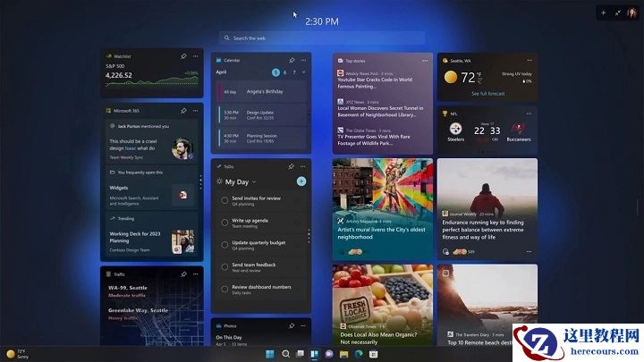The height and width of the screenshot is (362, 644).
Task: Open Traffic widget more options menu
Action: click(196, 274)
